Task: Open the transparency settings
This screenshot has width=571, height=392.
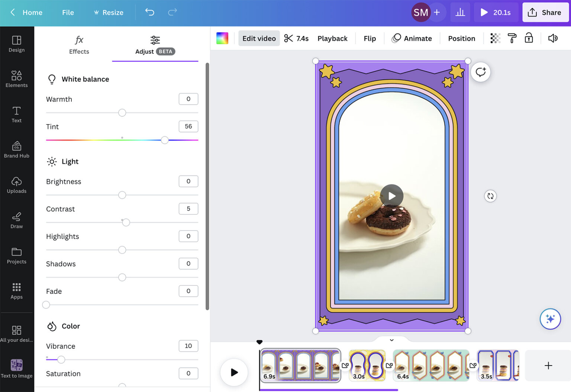Action: pos(495,38)
